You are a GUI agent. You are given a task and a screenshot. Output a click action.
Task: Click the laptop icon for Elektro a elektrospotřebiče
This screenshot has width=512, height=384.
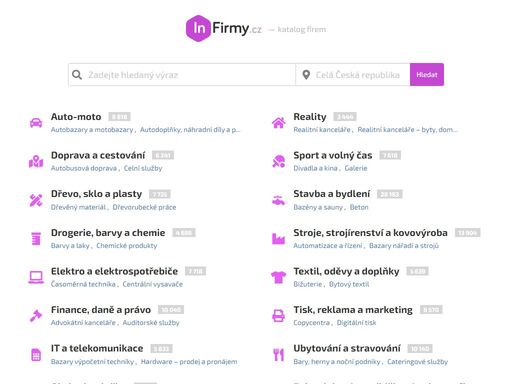pos(36,277)
